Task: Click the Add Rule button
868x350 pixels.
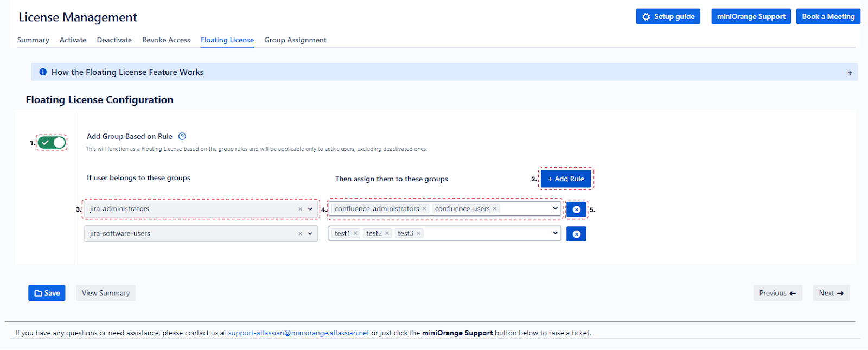Action: [566, 179]
